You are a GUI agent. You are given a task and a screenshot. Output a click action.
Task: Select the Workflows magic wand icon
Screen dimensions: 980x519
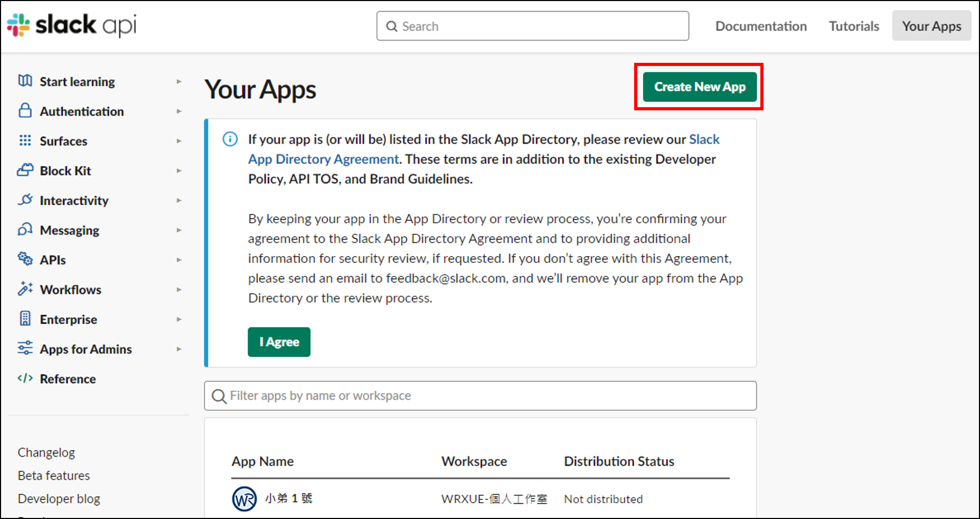[25, 289]
